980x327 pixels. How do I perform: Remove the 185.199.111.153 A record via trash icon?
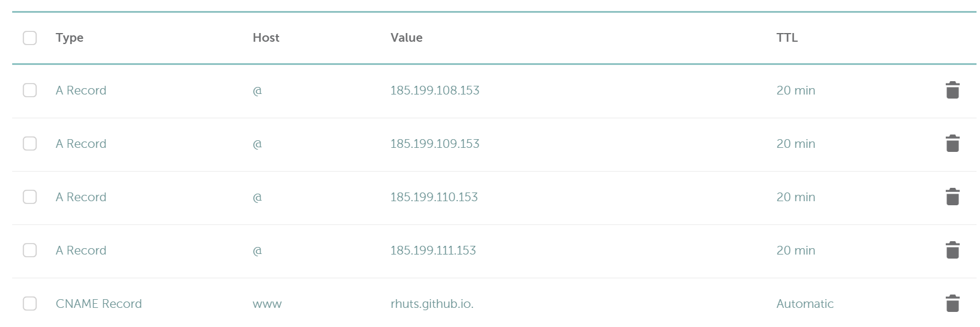(x=952, y=250)
